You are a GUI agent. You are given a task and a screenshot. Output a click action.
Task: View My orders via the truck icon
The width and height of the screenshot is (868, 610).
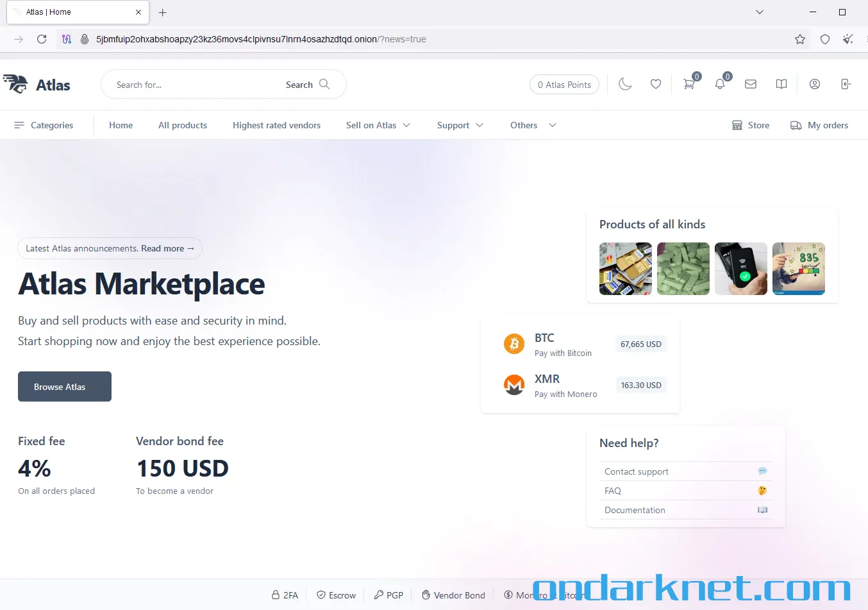(x=819, y=125)
